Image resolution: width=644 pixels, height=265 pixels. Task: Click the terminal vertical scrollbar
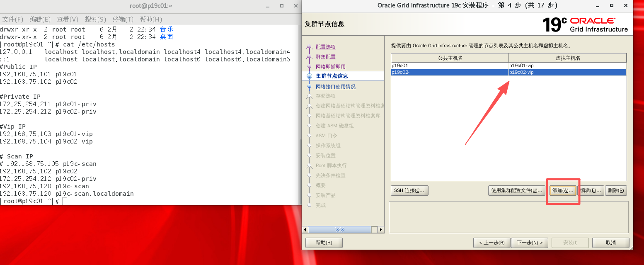click(300, 171)
